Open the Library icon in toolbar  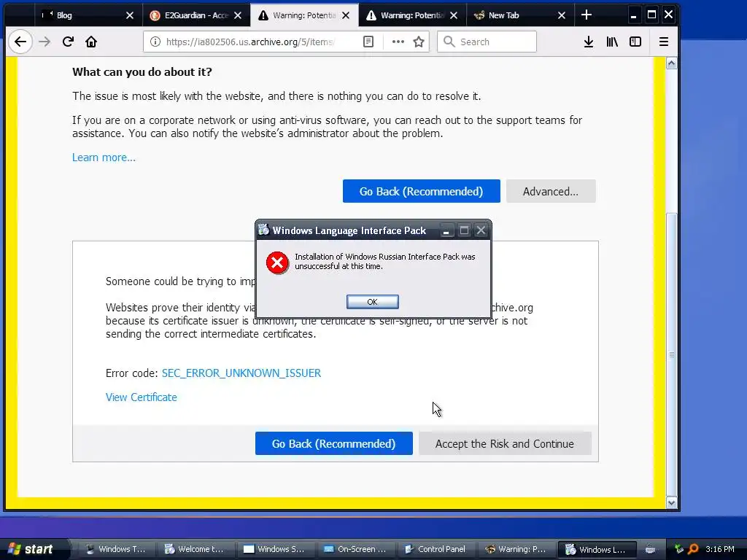[612, 42]
